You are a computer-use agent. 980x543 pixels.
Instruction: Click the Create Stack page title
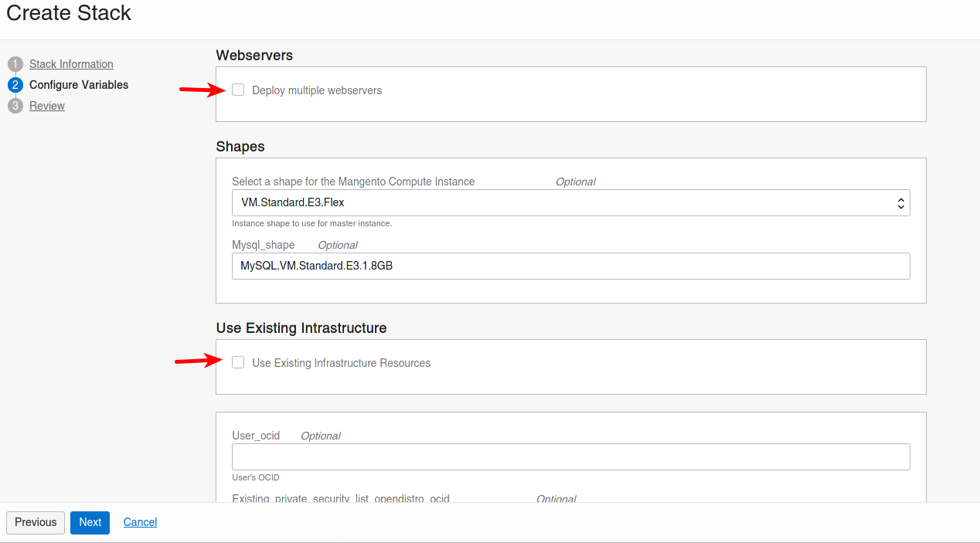[x=69, y=13]
